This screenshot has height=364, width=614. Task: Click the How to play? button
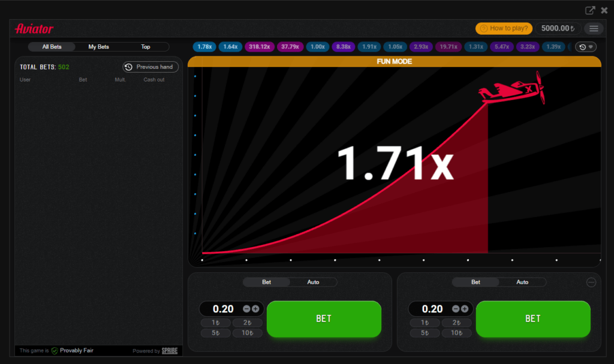(x=504, y=28)
